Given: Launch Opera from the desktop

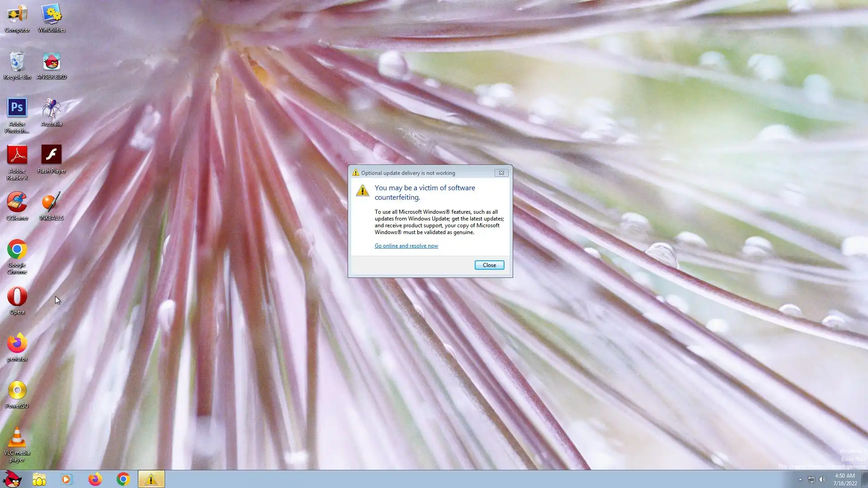Looking at the screenshot, I should click(x=17, y=297).
